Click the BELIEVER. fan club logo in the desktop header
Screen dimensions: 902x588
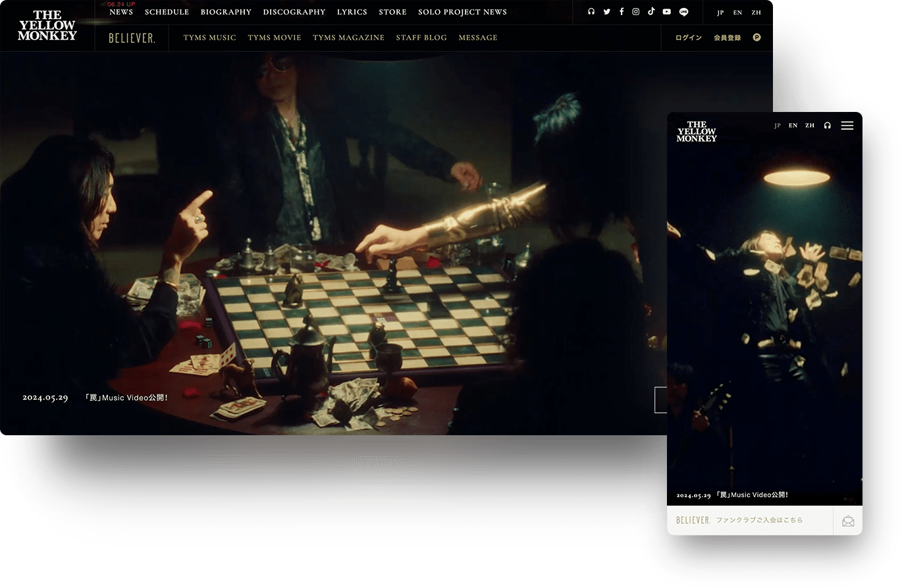coord(132,38)
